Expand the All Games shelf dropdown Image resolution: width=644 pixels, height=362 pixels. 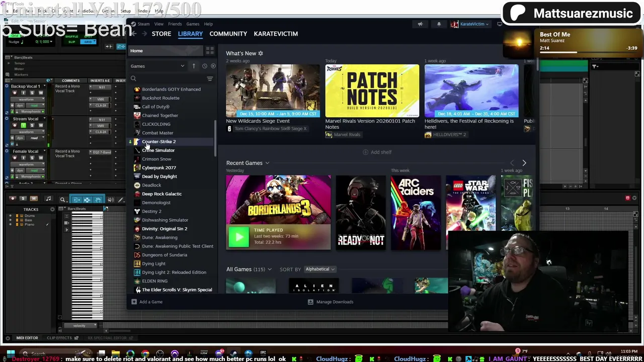(270, 269)
